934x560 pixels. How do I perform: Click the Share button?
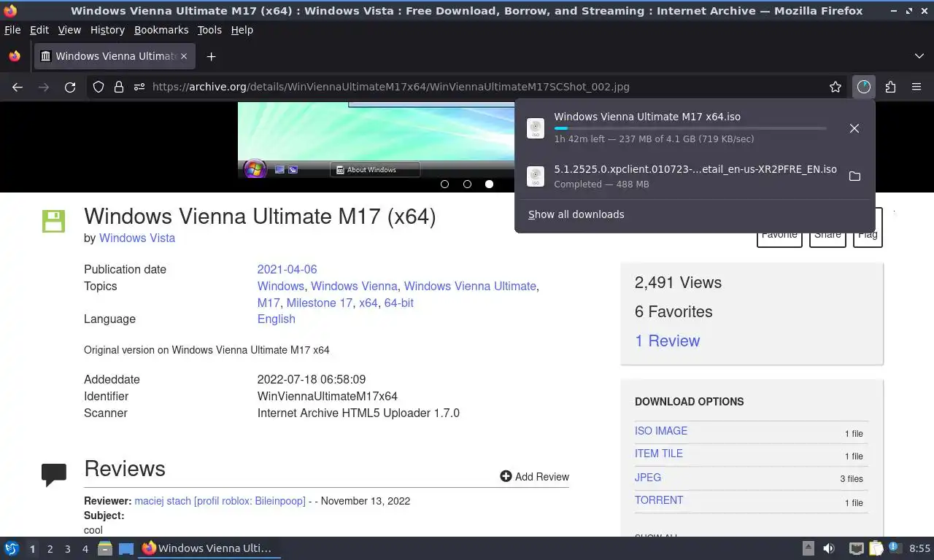[x=827, y=234]
